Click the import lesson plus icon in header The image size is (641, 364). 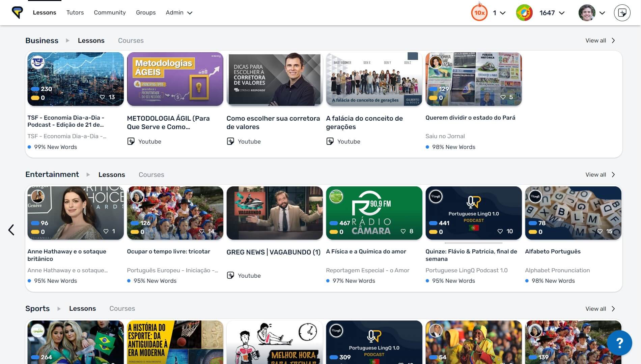622,13
